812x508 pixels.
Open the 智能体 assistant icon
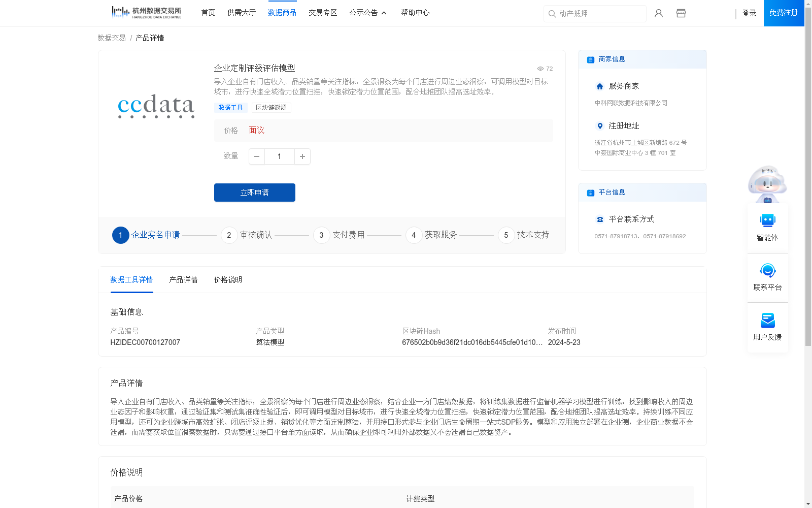point(768,220)
